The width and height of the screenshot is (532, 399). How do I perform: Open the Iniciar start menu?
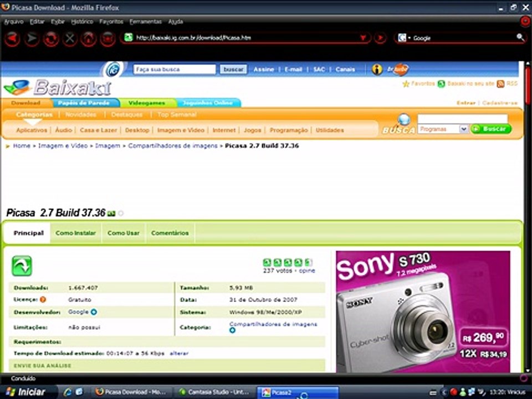[26, 392]
